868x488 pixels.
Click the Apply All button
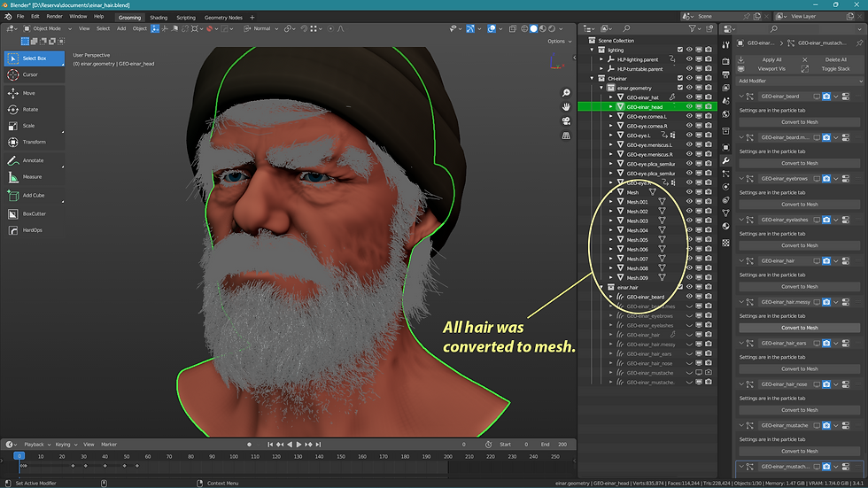771,59
